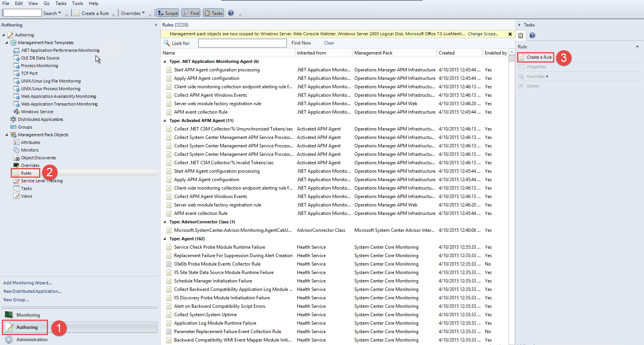The width and height of the screenshot is (644, 345).
Task: Select Windows Service template icon
Action: click(x=16, y=112)
